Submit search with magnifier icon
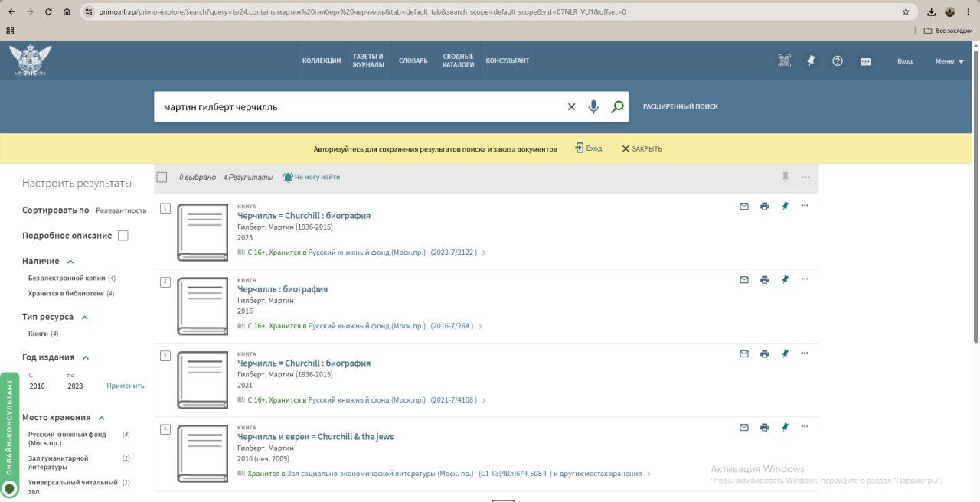 (617, 107)
